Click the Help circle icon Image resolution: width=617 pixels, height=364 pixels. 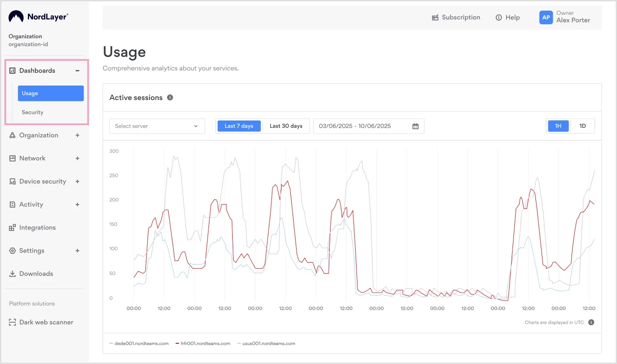(x=499, y=18)
